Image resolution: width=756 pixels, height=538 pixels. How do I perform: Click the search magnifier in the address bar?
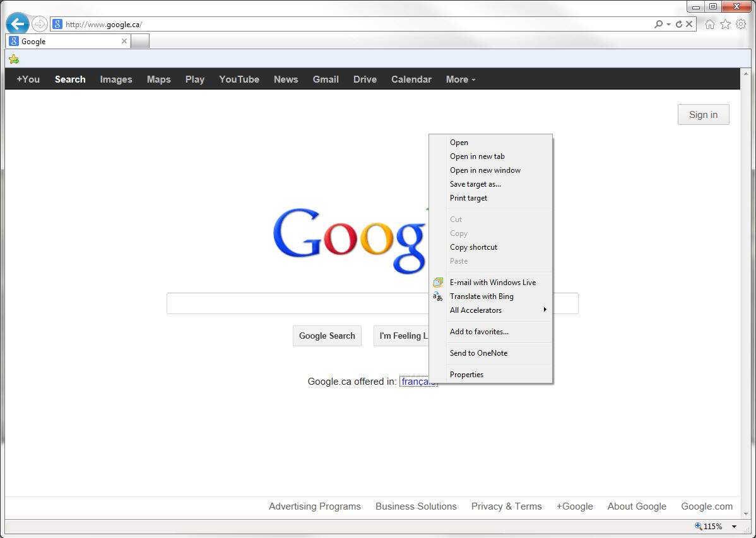coord(658,24)
